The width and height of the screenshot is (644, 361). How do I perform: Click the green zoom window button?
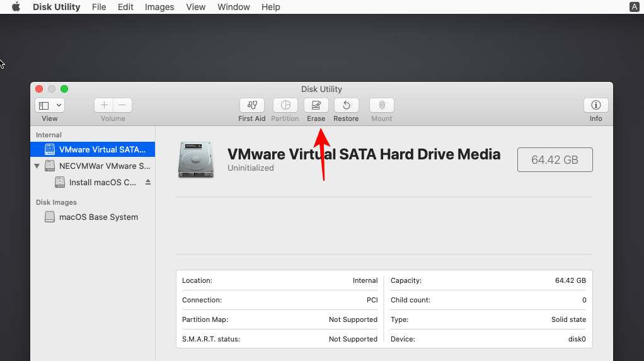(64, 89)
